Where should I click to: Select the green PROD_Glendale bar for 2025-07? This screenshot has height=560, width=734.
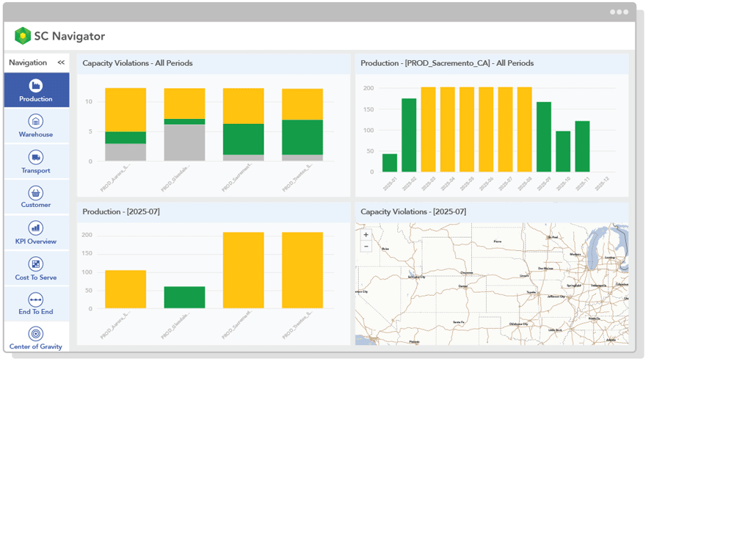coord(184,297)
